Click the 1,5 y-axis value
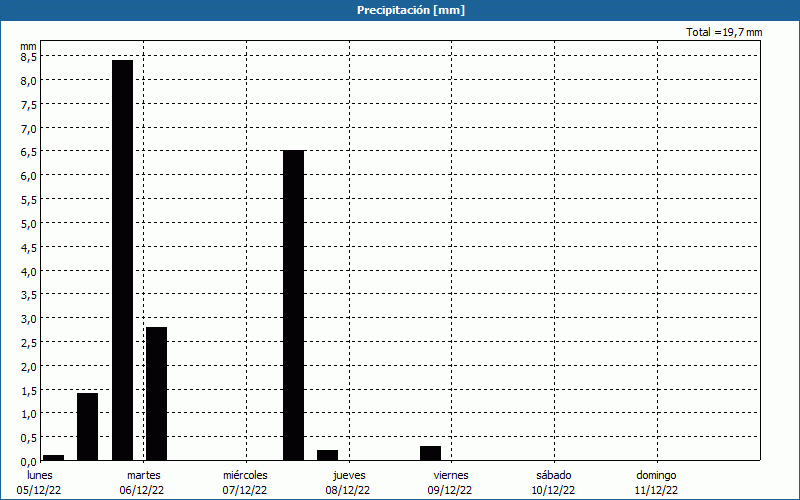The width and height of the screenshot is (800, 500). click(x=29, y=390)
